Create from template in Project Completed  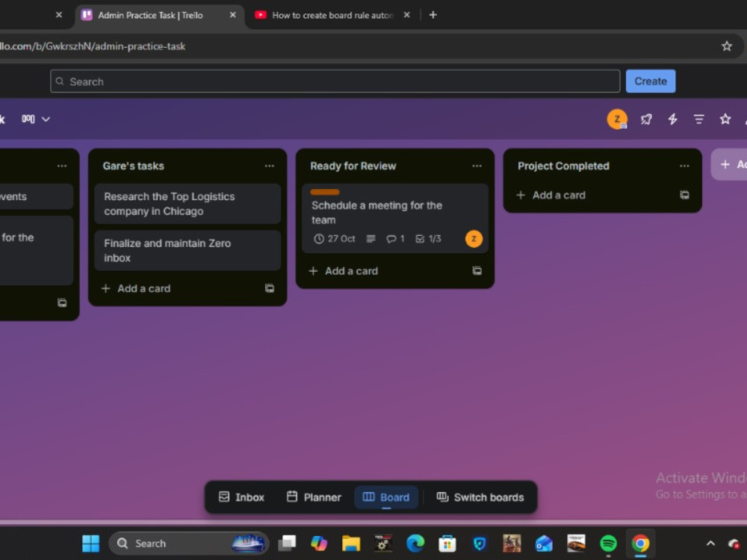point(684,195)
